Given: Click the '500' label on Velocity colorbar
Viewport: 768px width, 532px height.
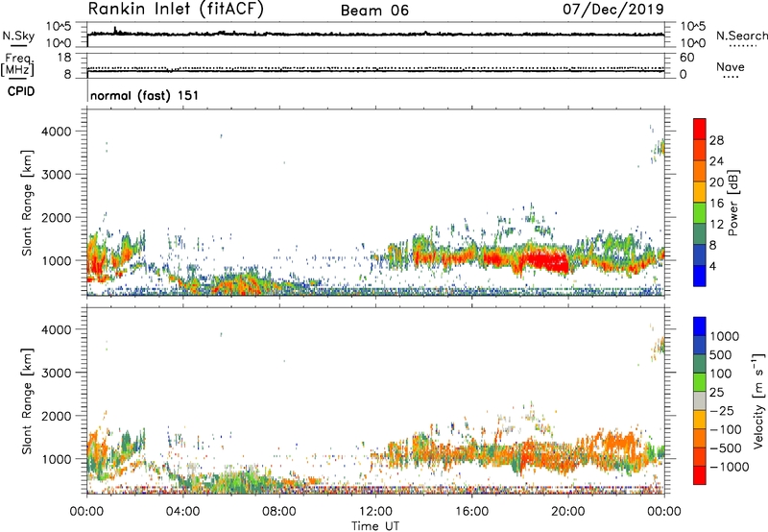Looking at the screenshot, I should 721,355.
